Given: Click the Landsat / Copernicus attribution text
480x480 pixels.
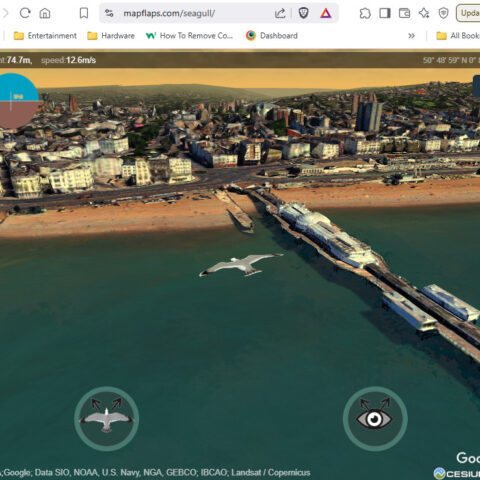Looking at the screenshot, I should coord(271,473).
